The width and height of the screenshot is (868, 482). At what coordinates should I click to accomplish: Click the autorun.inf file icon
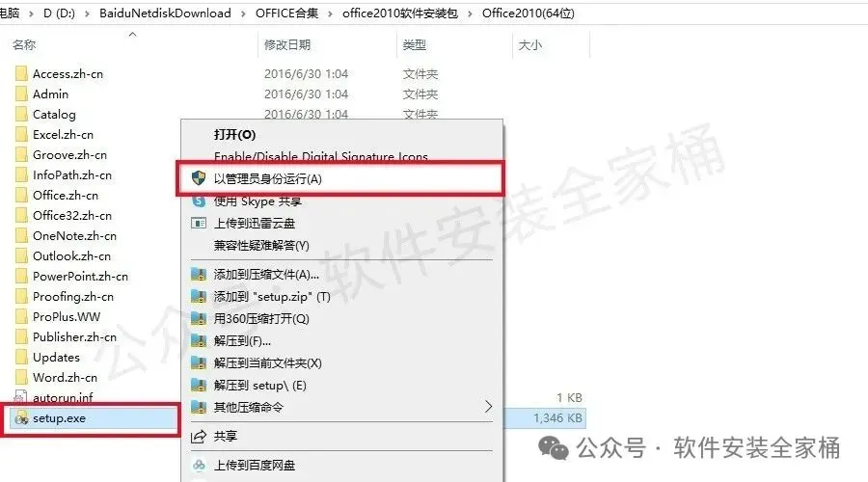[x=20, y=397]
